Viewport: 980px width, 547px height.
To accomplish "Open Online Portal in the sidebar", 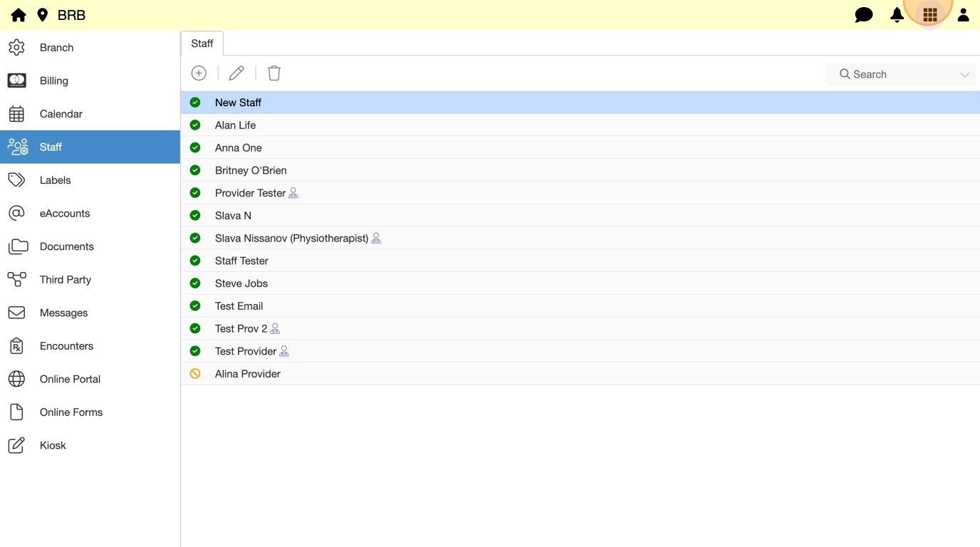I will coord(70,379).
